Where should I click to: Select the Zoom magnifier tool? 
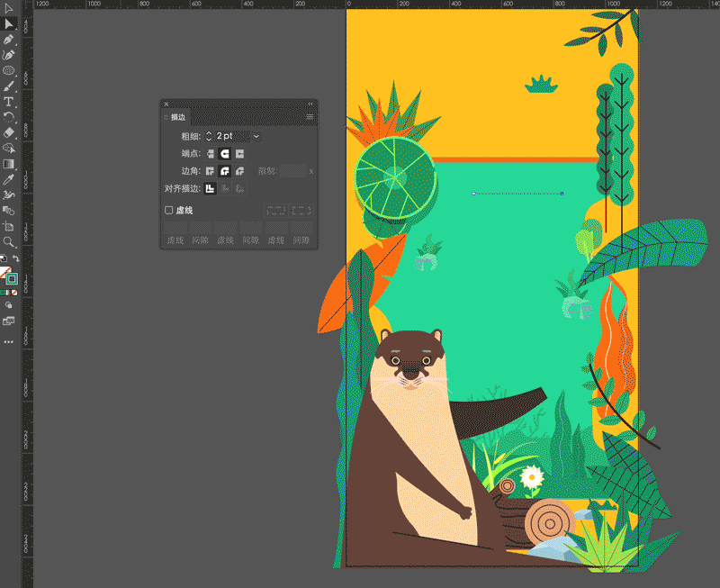coord(8,242)
